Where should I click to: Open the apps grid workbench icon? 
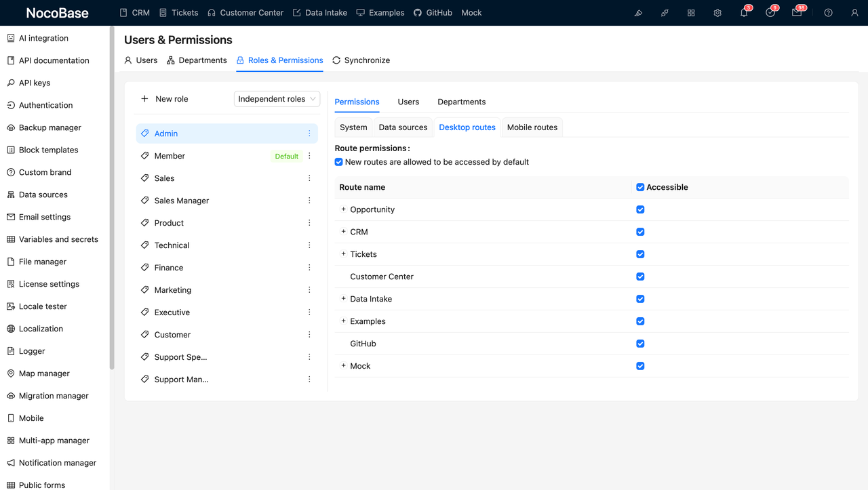point(691,12)
